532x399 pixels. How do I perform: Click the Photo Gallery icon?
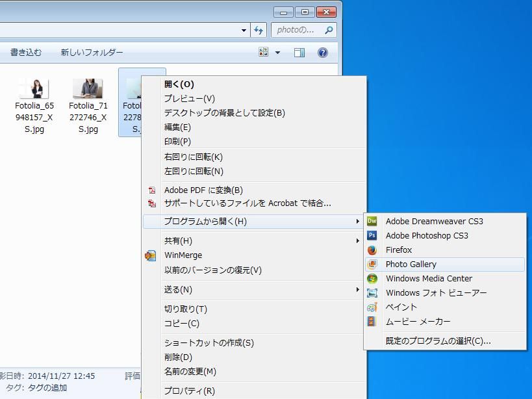(372, 264)
